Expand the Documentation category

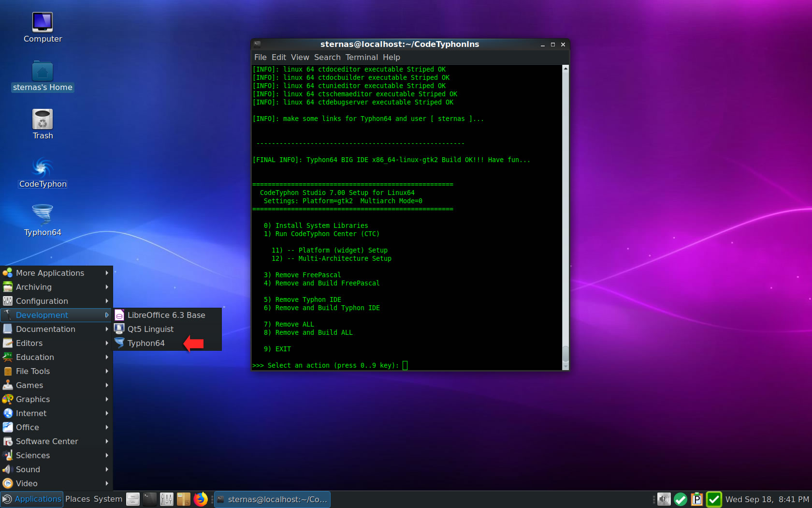coord(57,329)
